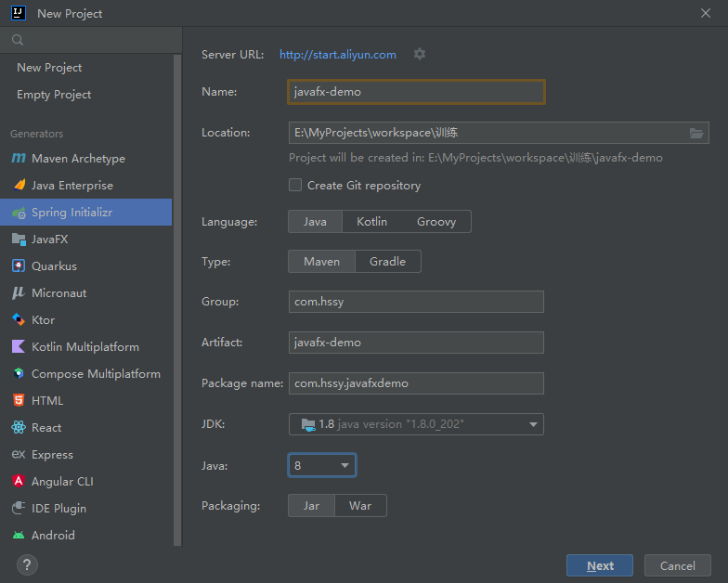
Task: Browse location with folder icon
Action: coord(696,134)
